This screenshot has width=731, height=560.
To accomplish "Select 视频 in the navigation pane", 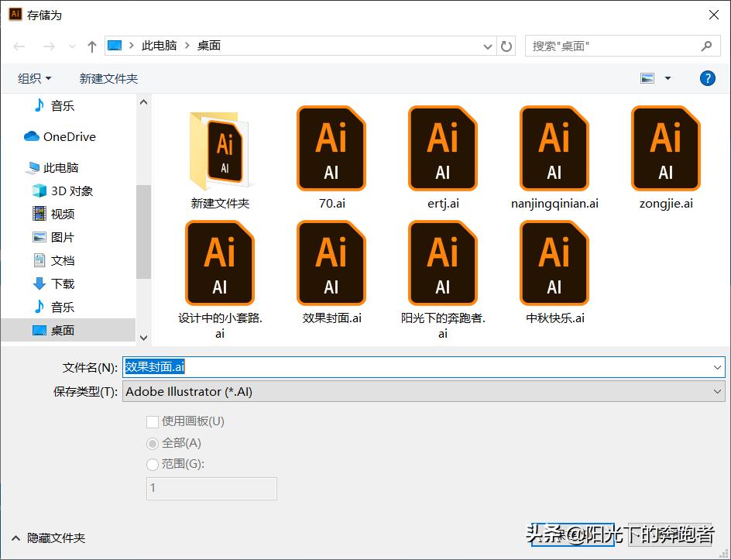I will tap(61, 214).
